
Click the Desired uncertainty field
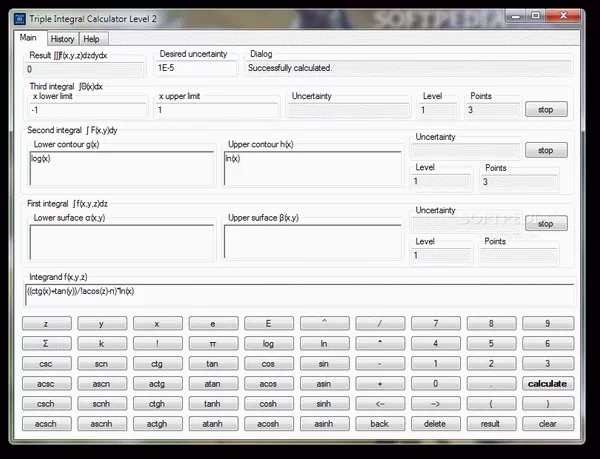point(196,68)
